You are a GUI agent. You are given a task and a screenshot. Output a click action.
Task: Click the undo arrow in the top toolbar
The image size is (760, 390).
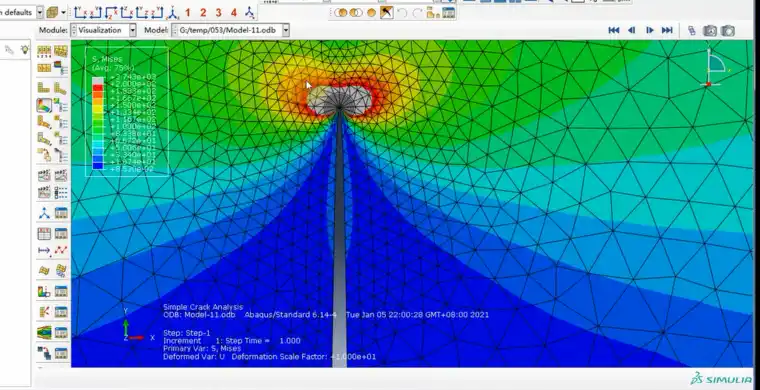click(402, 13)
